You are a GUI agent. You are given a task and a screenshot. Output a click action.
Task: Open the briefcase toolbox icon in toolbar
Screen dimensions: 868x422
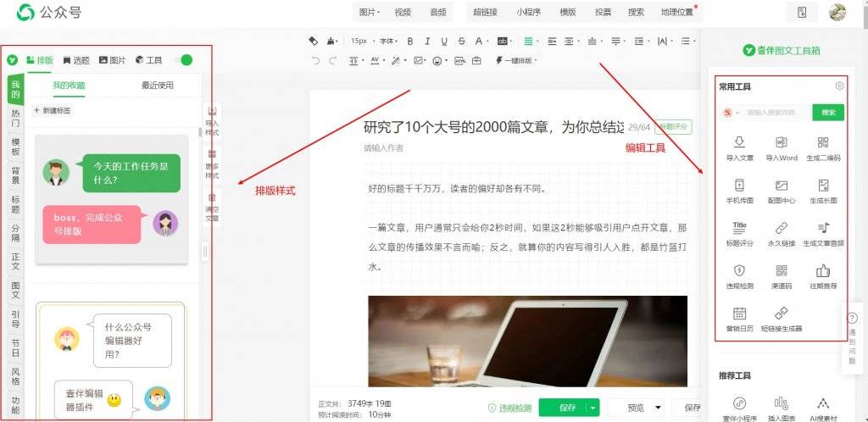tap(476, 61)
